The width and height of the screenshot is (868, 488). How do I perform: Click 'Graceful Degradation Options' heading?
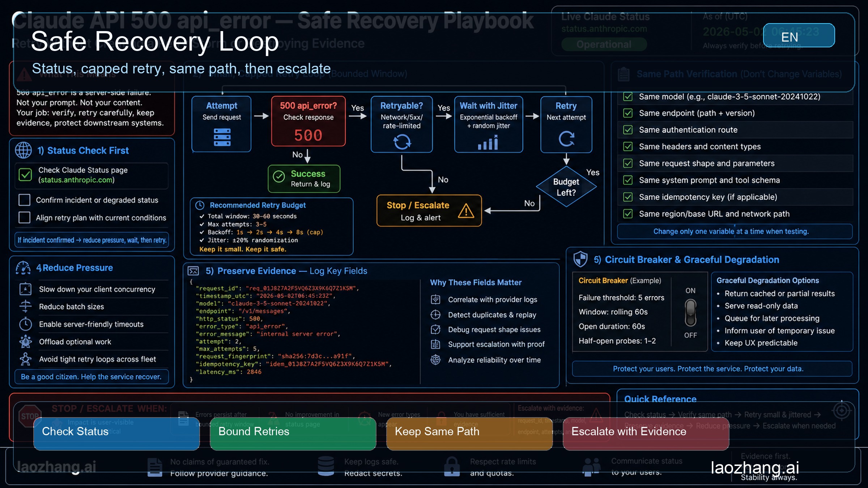tap(767, 280)
